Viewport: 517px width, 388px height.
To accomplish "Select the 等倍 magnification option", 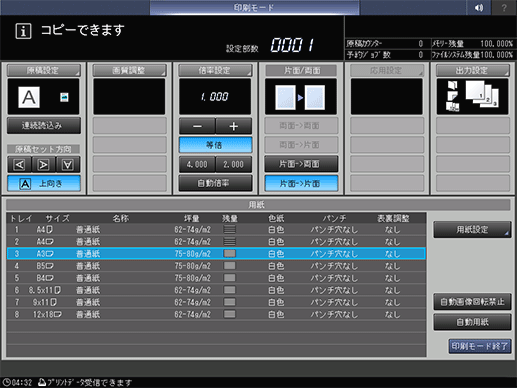I will pyautogui.click(x=215, y=145).
